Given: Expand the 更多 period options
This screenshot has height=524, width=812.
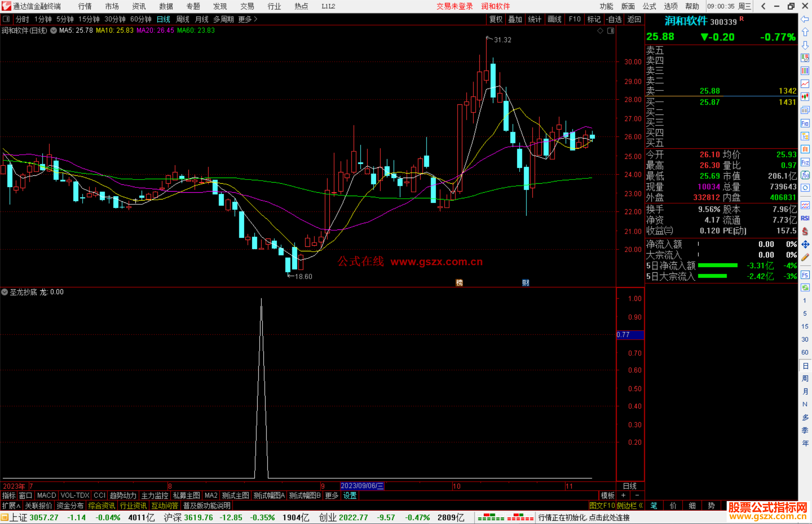Looking at the screenshot, I should coord(248,19).
